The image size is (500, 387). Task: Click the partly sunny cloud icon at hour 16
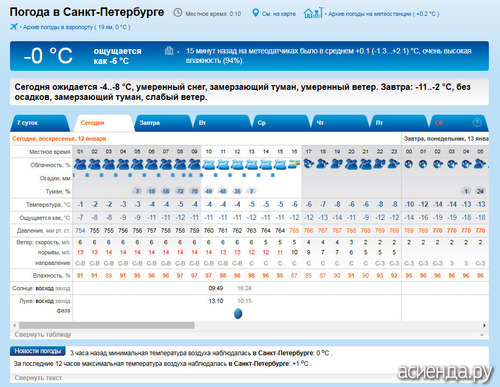(x=294, y=164)
